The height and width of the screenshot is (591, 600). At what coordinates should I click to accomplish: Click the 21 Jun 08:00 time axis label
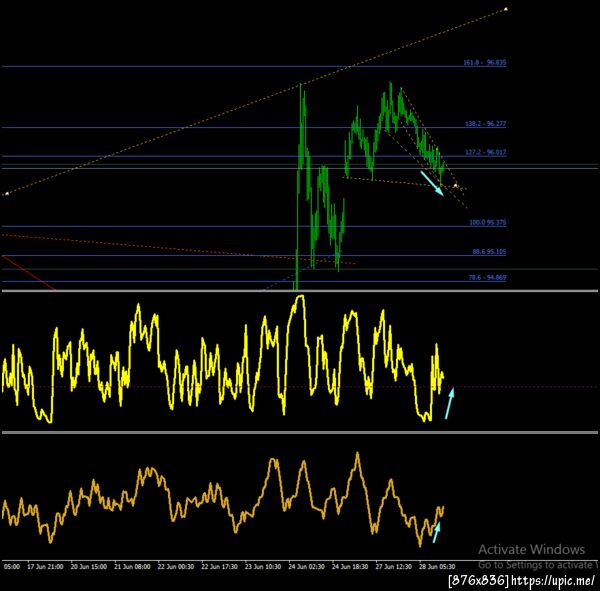coord(132,567)
